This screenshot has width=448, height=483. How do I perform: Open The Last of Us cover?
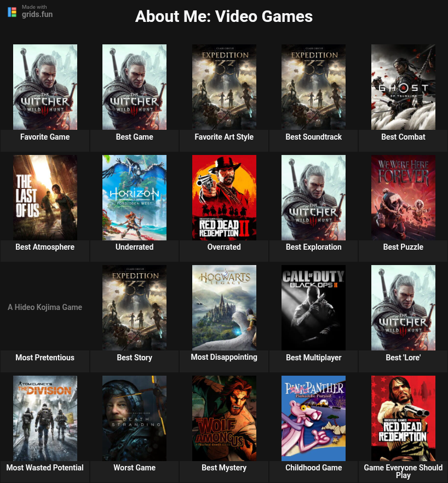coord(45,198)
